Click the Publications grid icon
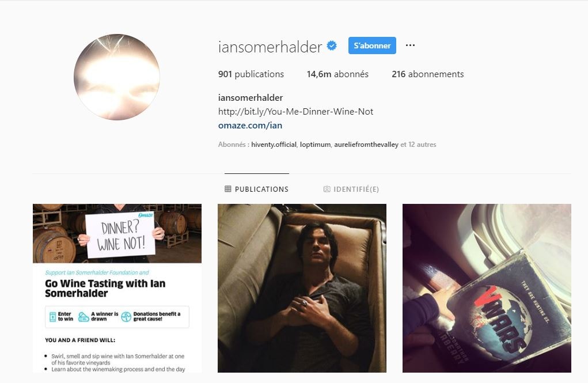The height and width of the screenshot is (383, 588). pyautogui.click(x=228, y=189)
